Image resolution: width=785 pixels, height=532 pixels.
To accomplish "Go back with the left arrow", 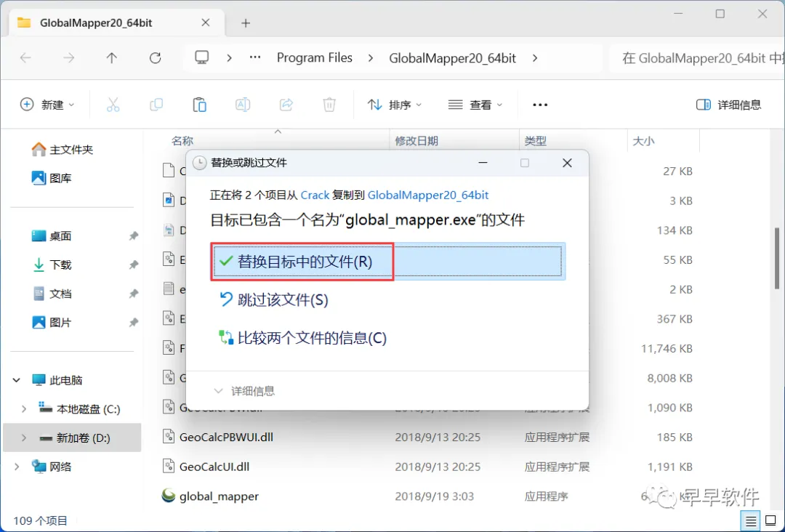I will pos(25,58).
